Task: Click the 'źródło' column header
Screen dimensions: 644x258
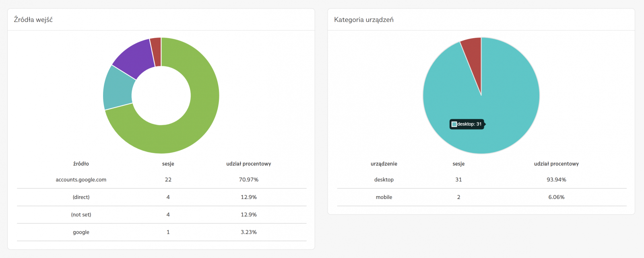Action: 81,164
